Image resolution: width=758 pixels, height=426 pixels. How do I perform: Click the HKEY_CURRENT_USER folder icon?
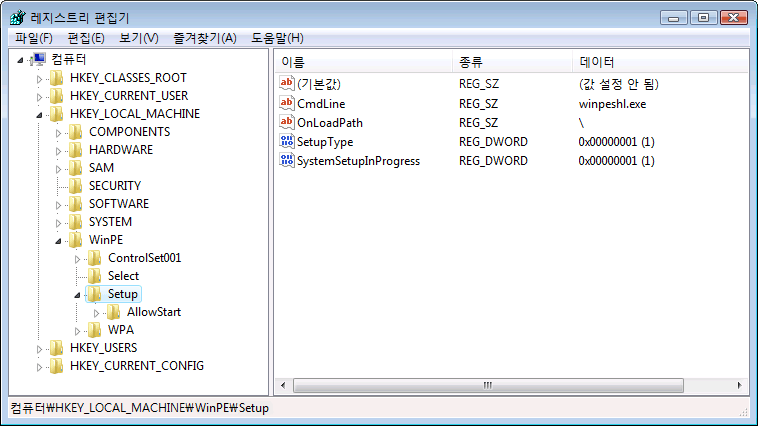click(x=57, y=96)
